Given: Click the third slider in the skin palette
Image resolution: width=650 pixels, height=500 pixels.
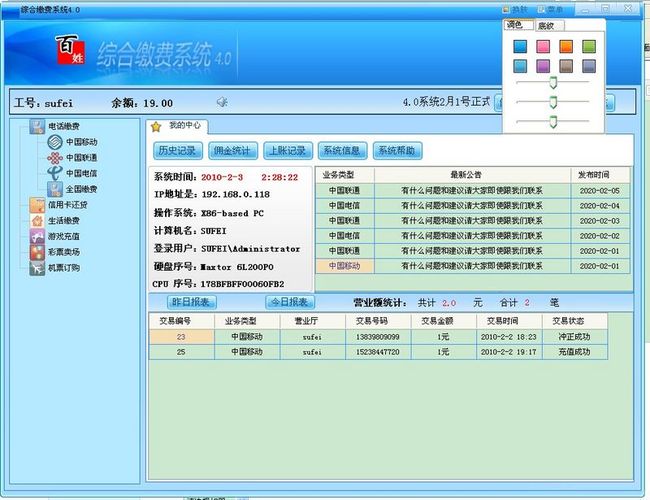Looking at the screenshot, I should [553, 121].
